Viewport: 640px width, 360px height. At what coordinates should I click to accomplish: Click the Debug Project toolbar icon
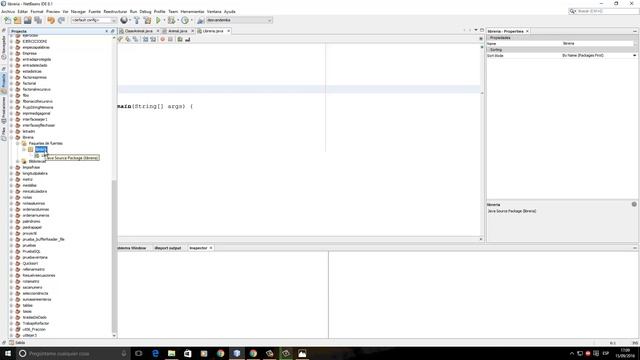pyautogui.click(x=171, y=20)
